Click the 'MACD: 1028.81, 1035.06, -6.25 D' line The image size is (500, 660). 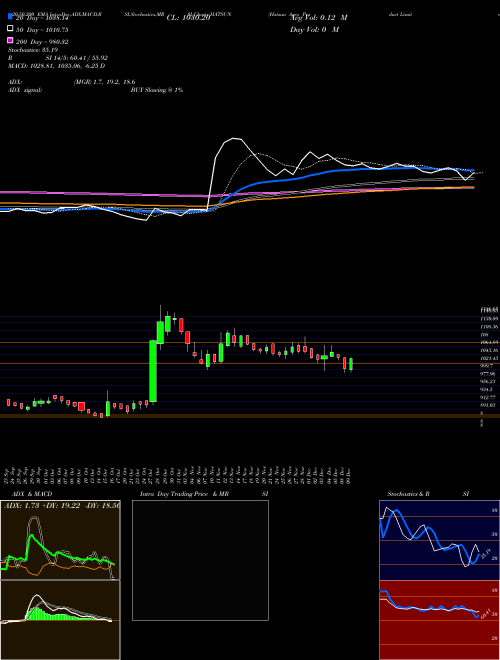[56, 66]
